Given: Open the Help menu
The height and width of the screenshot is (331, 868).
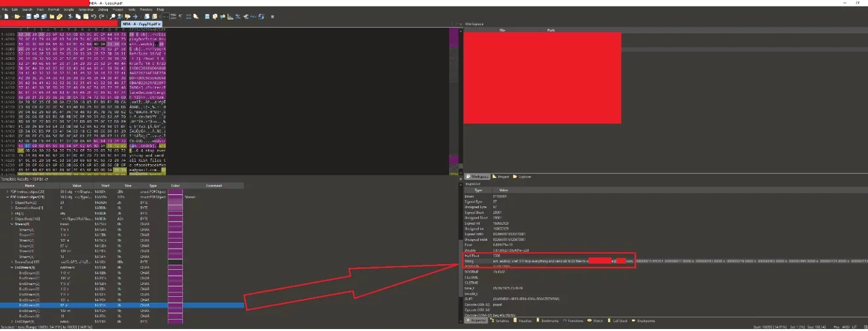Looking at the screenshot, I should 160,9.
